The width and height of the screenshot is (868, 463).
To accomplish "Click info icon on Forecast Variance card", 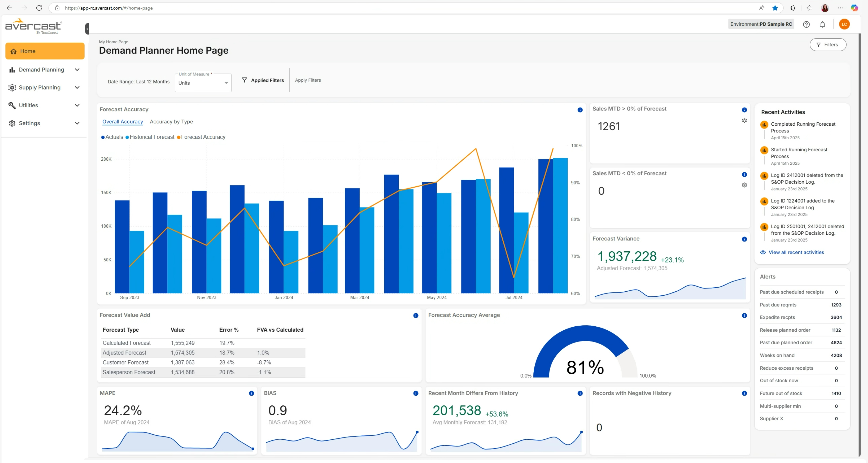I will pyautogui.click(x=744, y=239).
